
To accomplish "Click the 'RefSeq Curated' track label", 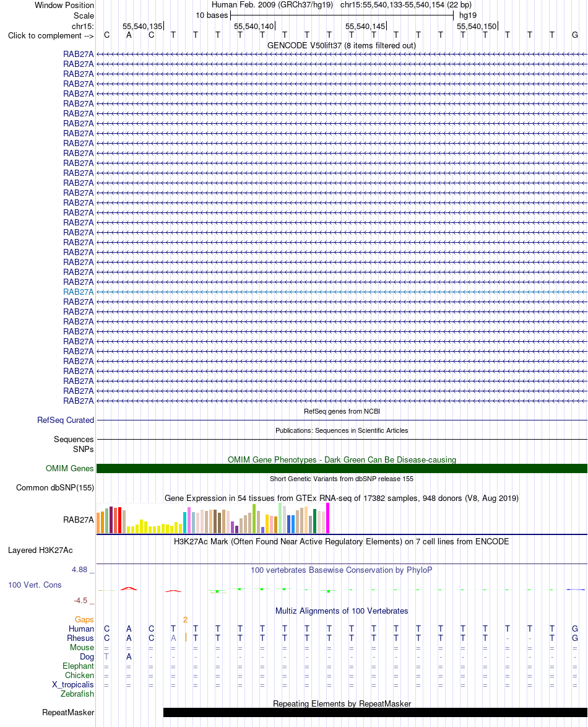I will pyautogui.click(x=66, y=420).
